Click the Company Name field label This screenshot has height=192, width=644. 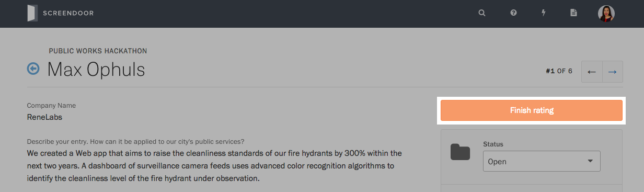[x=51, y=106]
